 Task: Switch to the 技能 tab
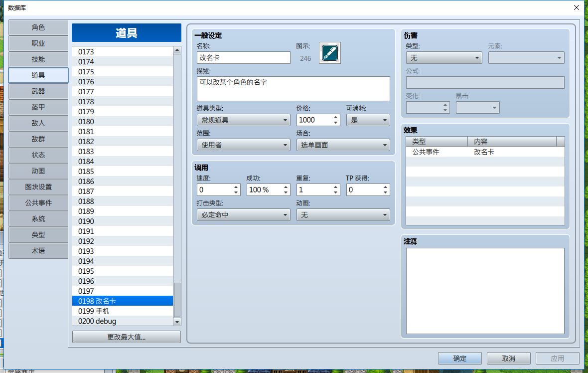[x=38, y=59]
